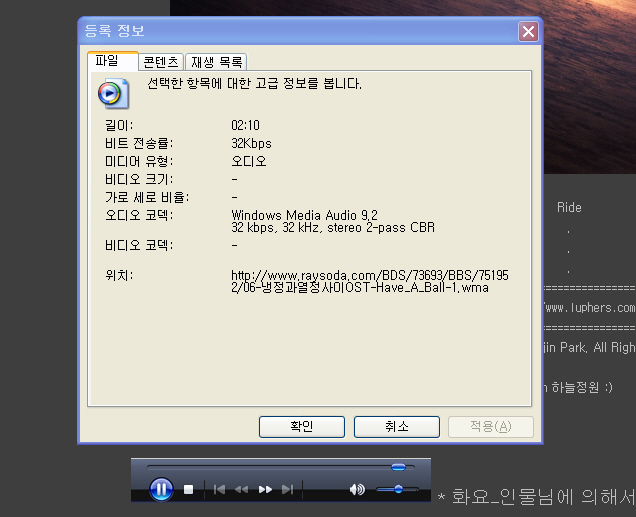Confirm with the 확인 button
Viewport: 636px width, 517px height.
pyautogui.click(x=302, y=427)
